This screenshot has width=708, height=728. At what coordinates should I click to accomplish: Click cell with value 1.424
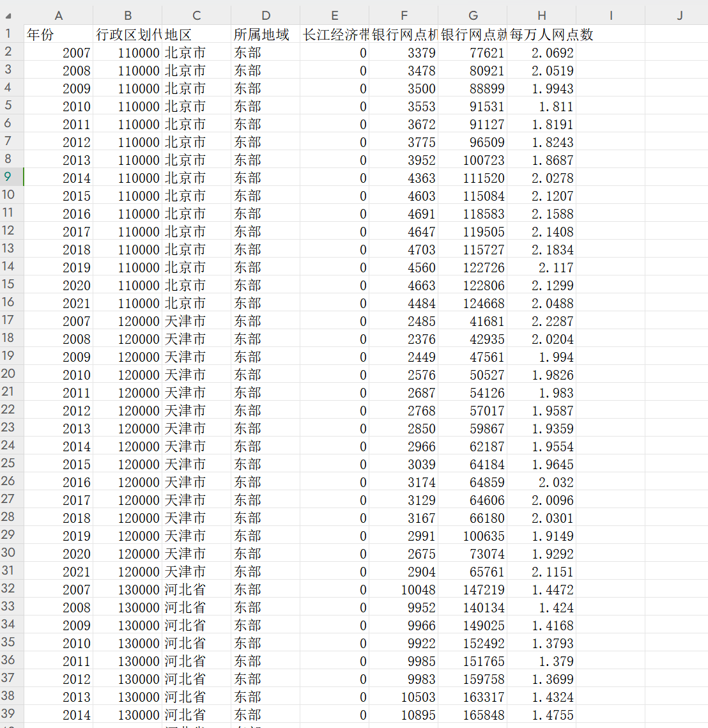point(542,607)
